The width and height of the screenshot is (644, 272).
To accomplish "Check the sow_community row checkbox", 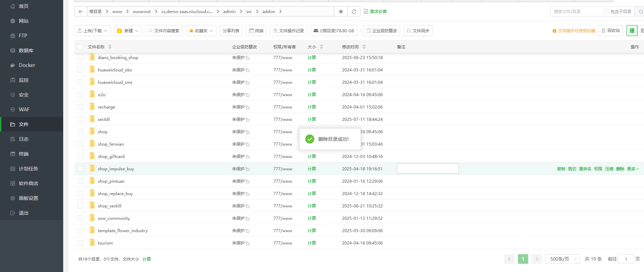I will (80, 218).
